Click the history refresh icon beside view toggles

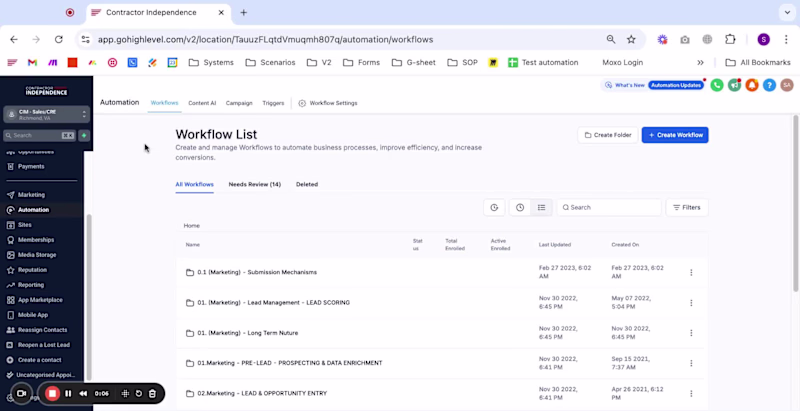pos(494,208)
